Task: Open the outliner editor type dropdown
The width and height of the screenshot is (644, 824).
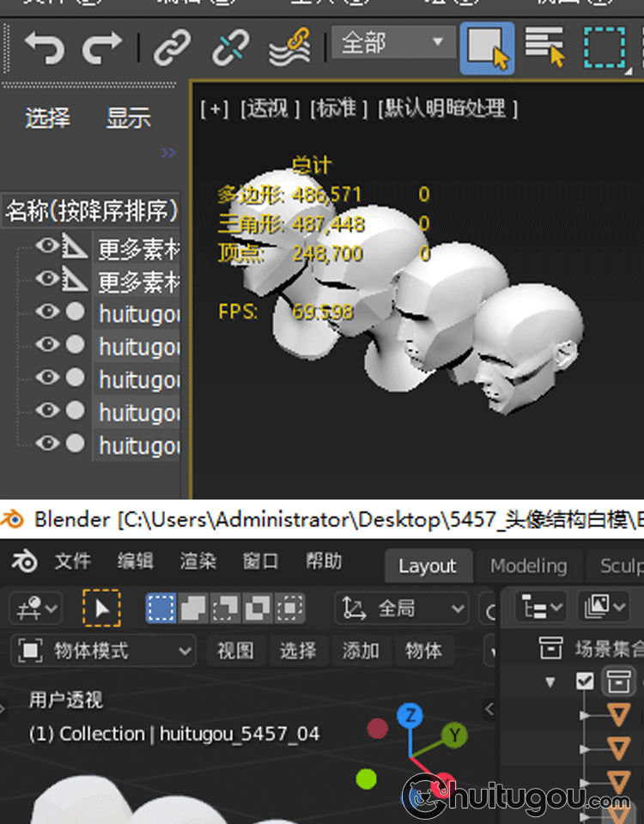Action: [x=540, y=608]
